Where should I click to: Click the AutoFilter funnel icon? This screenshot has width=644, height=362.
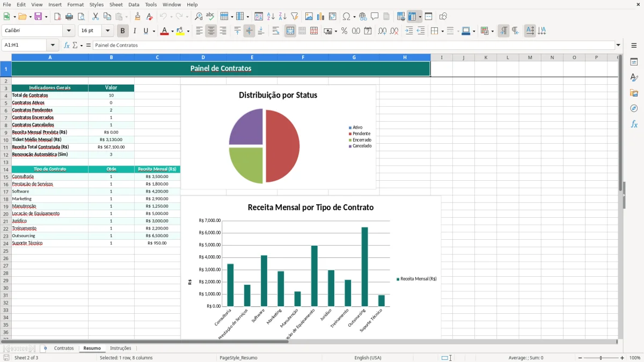(x=294, y=17)
